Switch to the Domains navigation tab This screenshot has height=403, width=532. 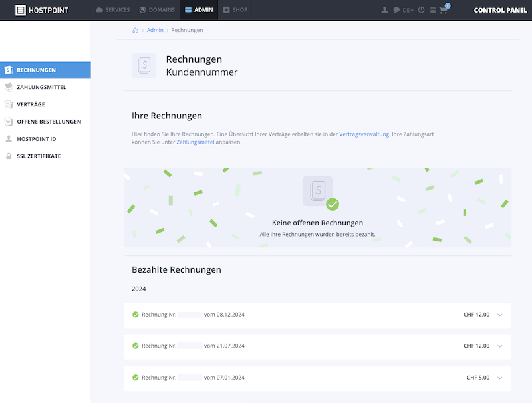point(157,10)
